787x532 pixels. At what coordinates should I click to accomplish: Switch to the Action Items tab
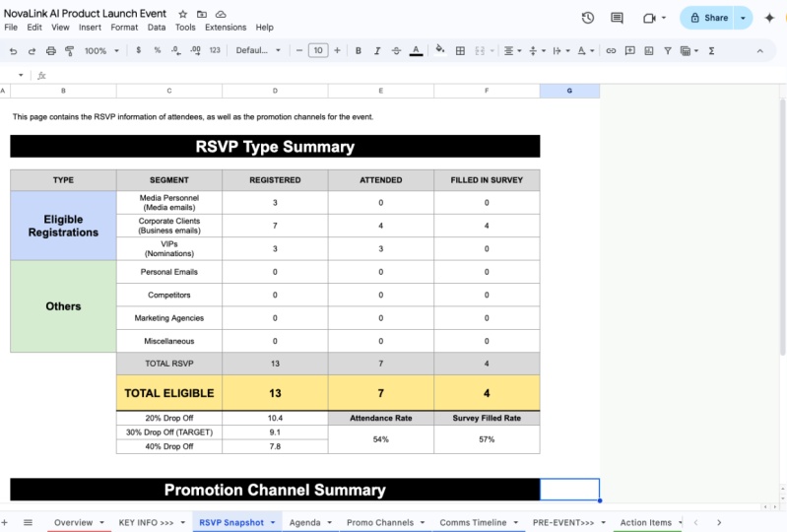[645, 522]
